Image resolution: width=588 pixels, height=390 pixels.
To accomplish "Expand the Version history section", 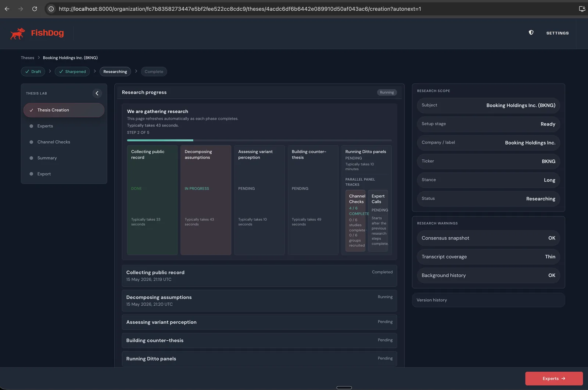I will coord(488,300).
